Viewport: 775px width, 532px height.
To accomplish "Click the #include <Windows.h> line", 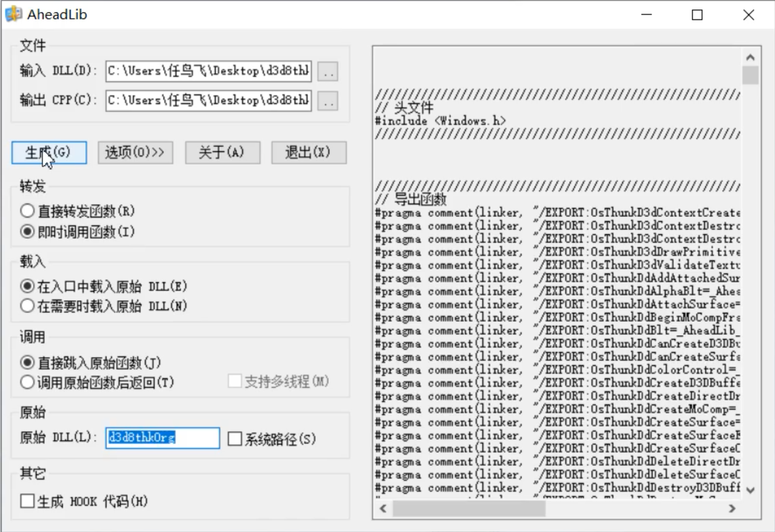I will [440, 121].
